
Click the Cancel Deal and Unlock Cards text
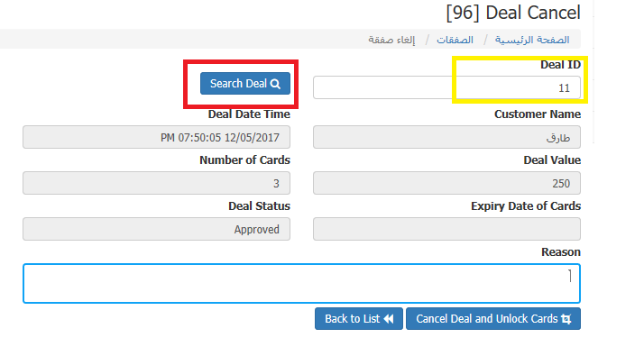click(x=487, y=319)
